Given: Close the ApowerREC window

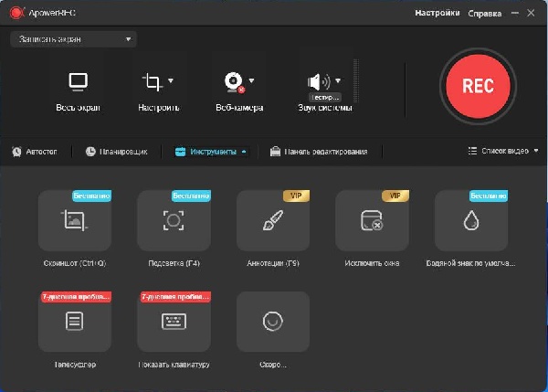Looking at the screenshot, I should coord(531,13).
